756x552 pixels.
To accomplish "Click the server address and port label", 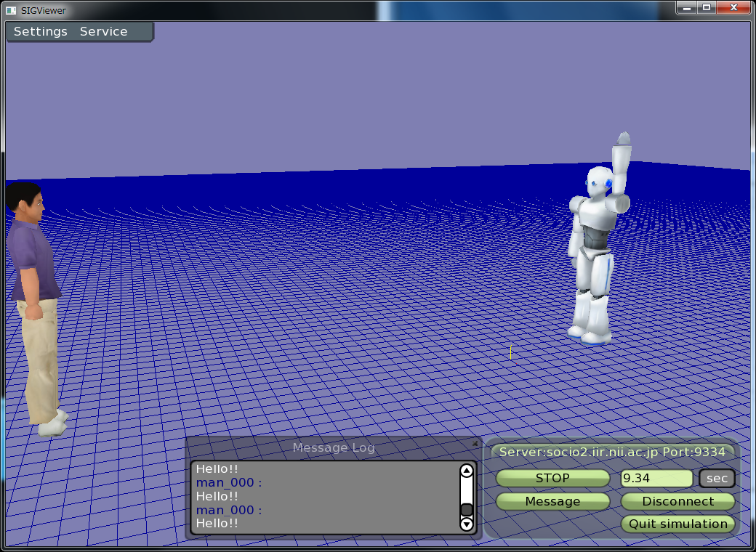I will click(x=612, y=452).
